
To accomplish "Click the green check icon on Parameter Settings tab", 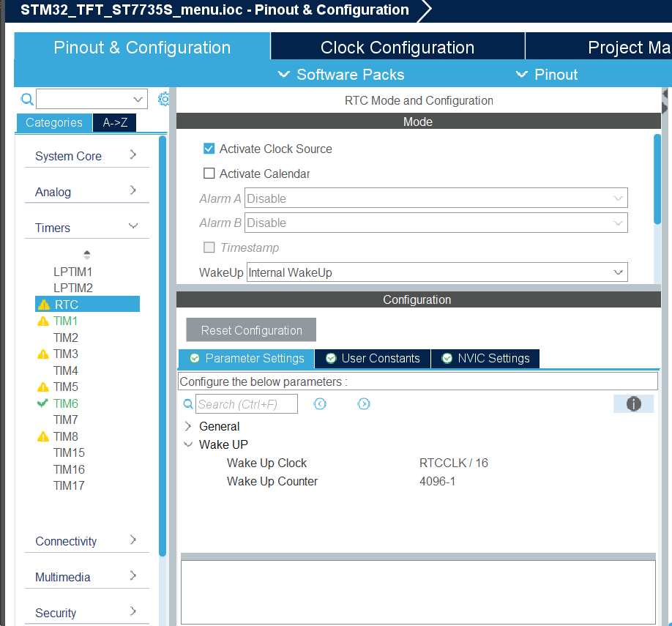I will 195,358.
